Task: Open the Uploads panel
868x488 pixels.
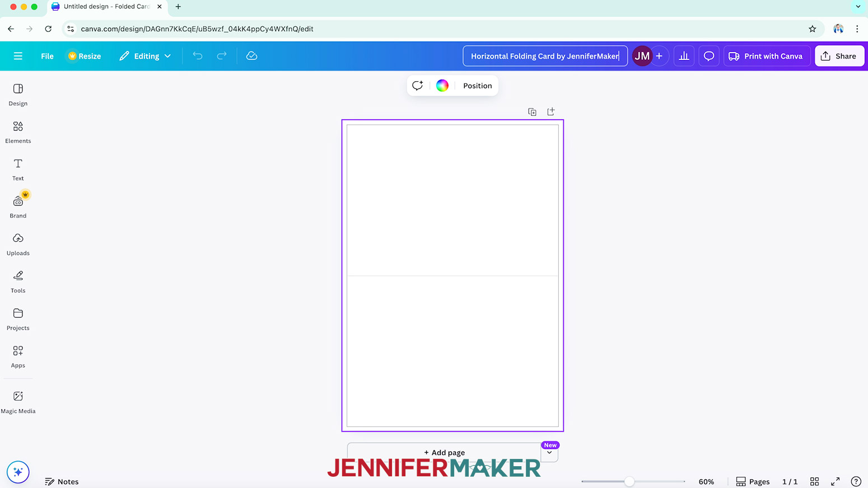Action: click(18, 245)
